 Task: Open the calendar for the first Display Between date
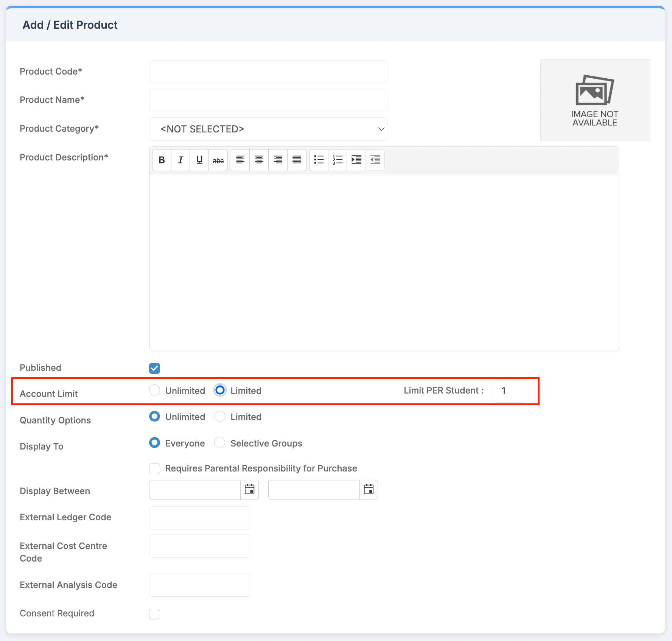pyautogui.click(x=249, y=489)
